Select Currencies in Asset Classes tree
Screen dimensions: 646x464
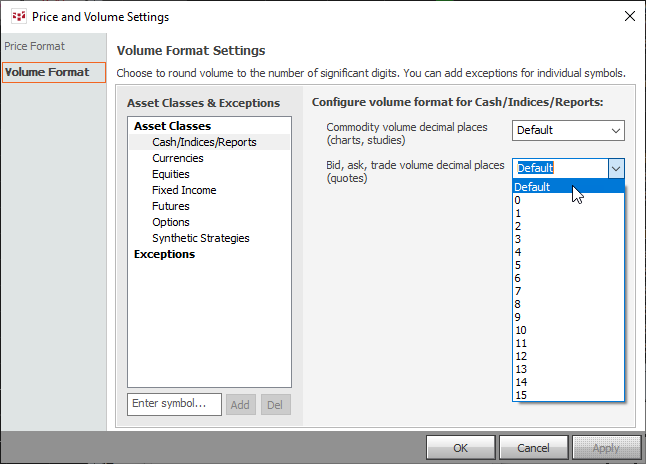177,158
